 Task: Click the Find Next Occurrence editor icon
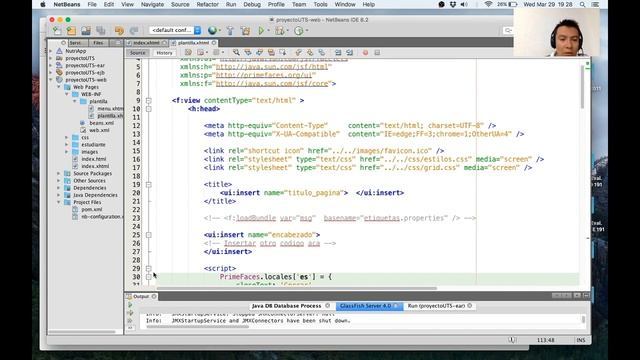pos(260,53)
